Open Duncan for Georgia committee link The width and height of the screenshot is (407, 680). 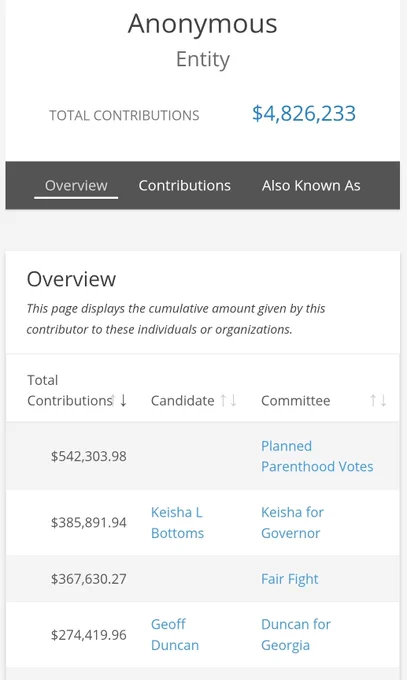click(296, 634)
